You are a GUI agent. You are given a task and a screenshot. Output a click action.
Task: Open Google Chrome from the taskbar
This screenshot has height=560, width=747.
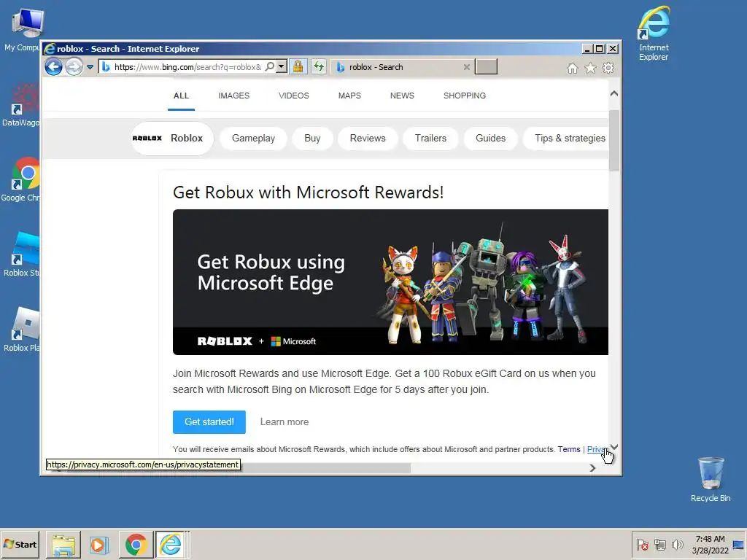(136, 545)
